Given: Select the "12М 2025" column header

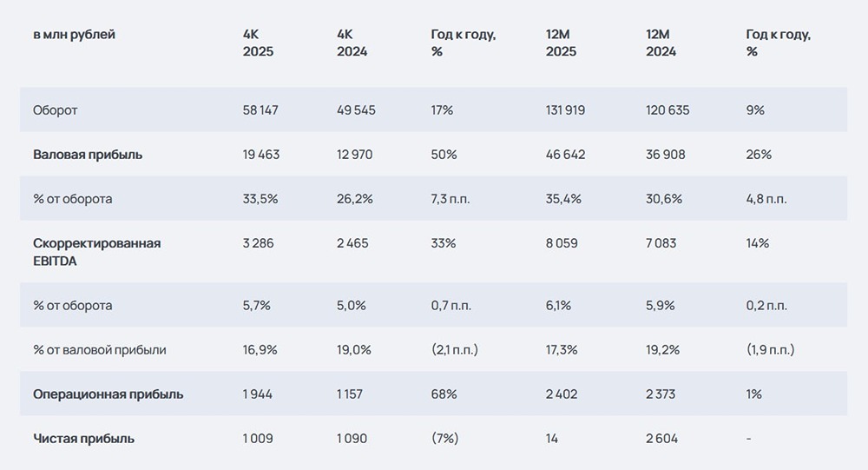Looking at the screenshot, I should click(561, 43).
